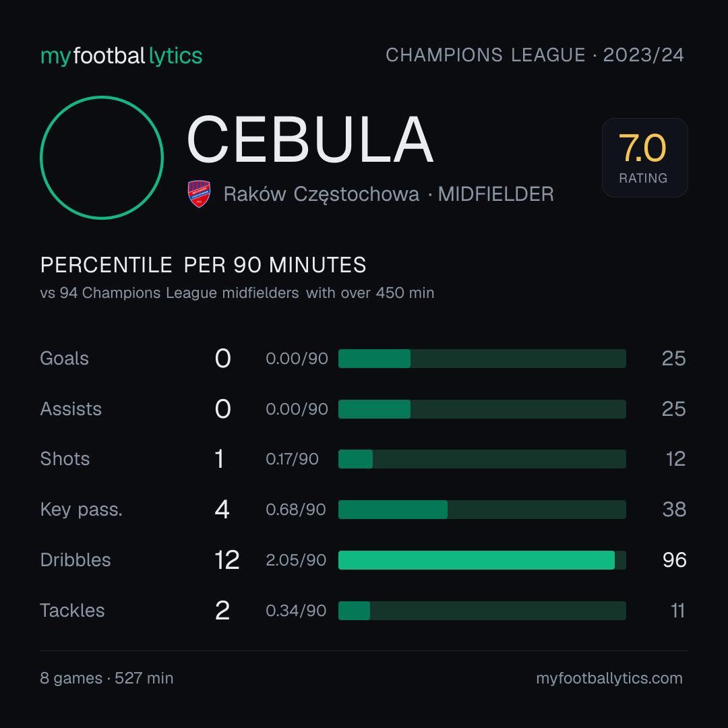Click the Tackles percentile bar
The height and width of the screenshot is (728, 728).
click(x=482, y=611)
